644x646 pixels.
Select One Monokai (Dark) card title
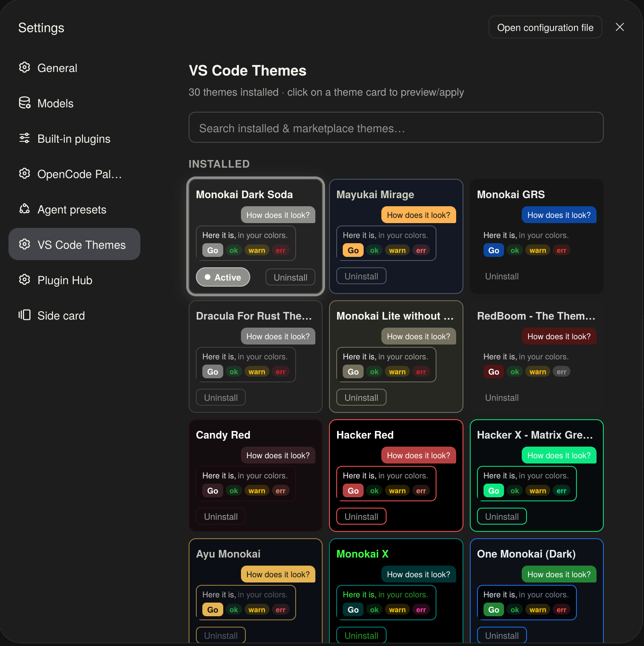coord(526,554)
